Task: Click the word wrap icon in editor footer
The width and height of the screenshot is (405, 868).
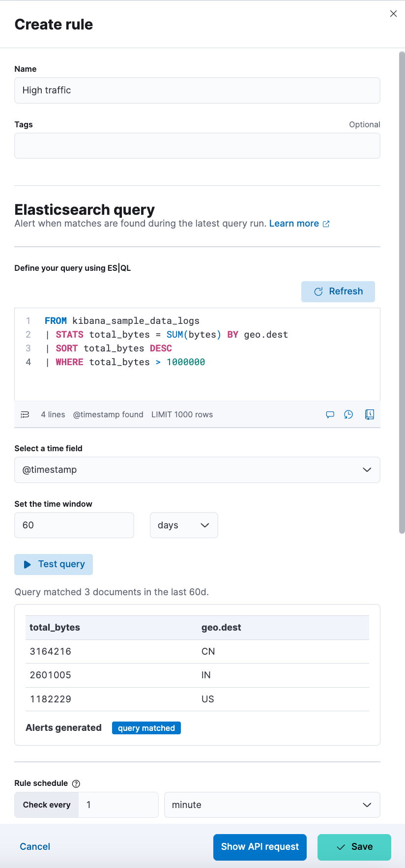Action: 25,415
